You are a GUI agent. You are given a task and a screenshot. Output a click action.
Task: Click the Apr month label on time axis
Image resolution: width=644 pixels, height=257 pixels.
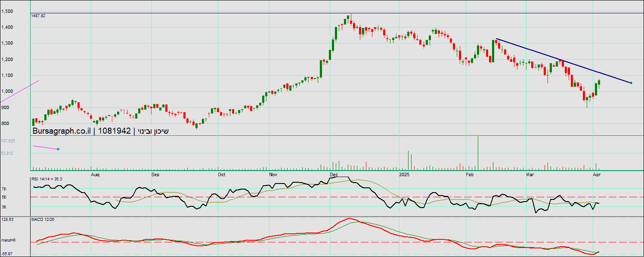[x=597, y=175]
